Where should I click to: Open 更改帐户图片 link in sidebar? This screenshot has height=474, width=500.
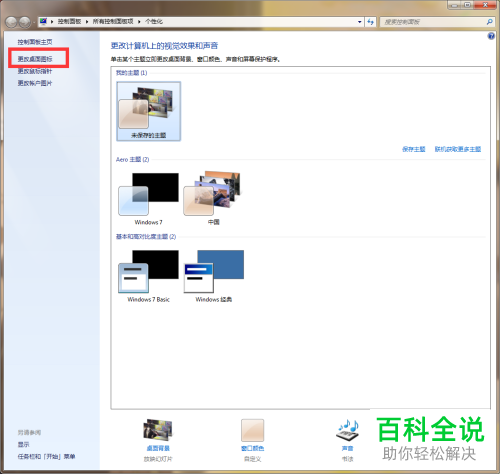pos(35,83)
